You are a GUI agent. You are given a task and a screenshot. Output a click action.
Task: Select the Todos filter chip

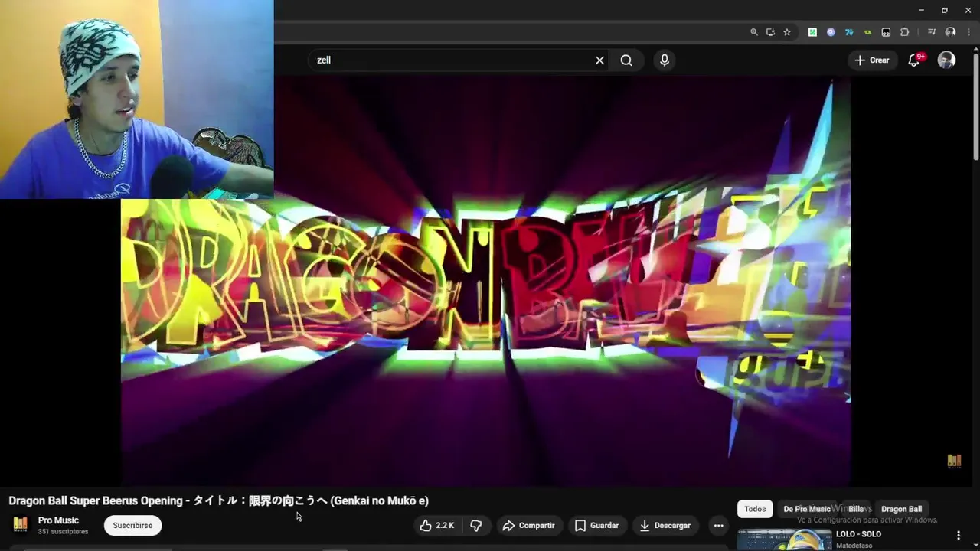tap(755, 509)
